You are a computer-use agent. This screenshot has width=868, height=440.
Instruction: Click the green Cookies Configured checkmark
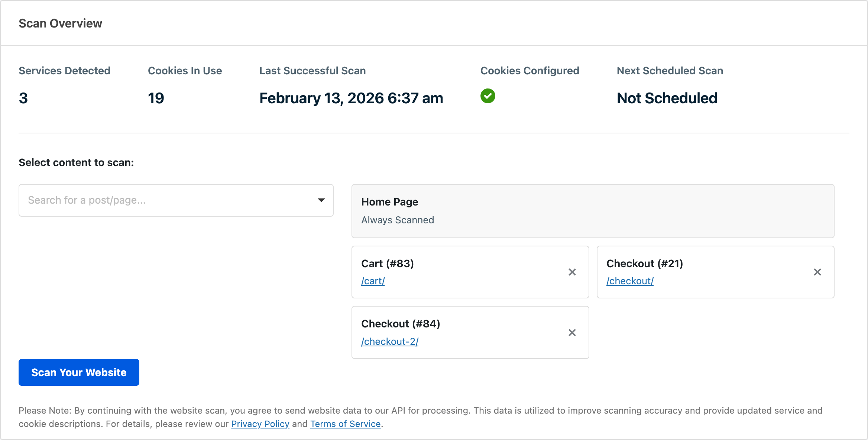pyautogui.click(x=488, y=96)
